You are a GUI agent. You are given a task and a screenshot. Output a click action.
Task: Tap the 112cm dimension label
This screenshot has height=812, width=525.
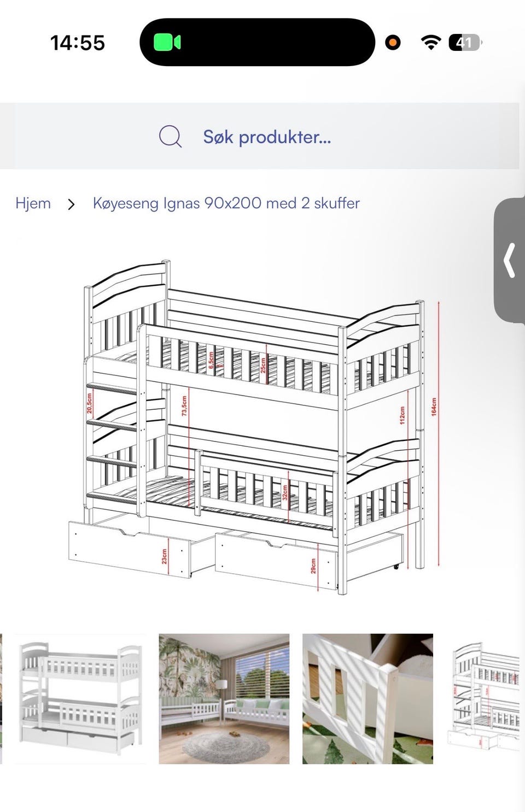pos(402,415)
